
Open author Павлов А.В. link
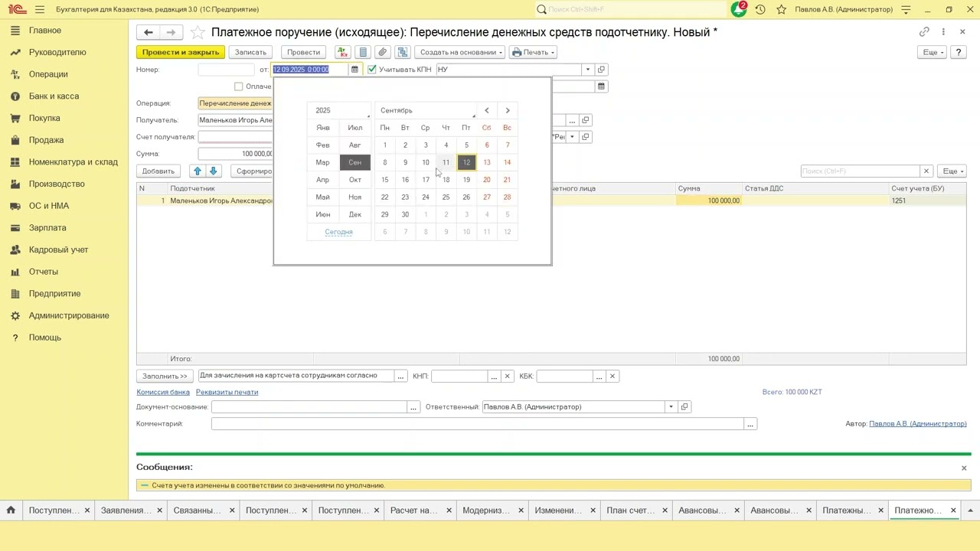[x=918, y=424]
